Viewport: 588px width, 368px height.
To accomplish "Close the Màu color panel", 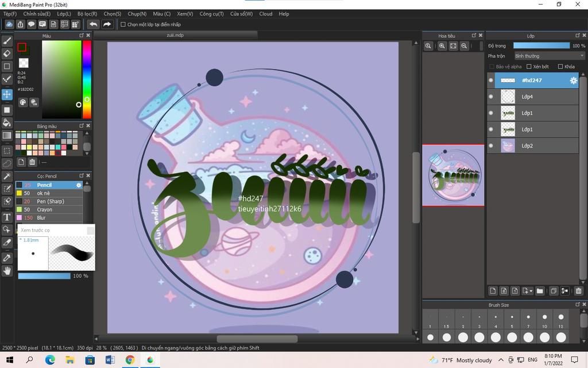I will (88, 35).
